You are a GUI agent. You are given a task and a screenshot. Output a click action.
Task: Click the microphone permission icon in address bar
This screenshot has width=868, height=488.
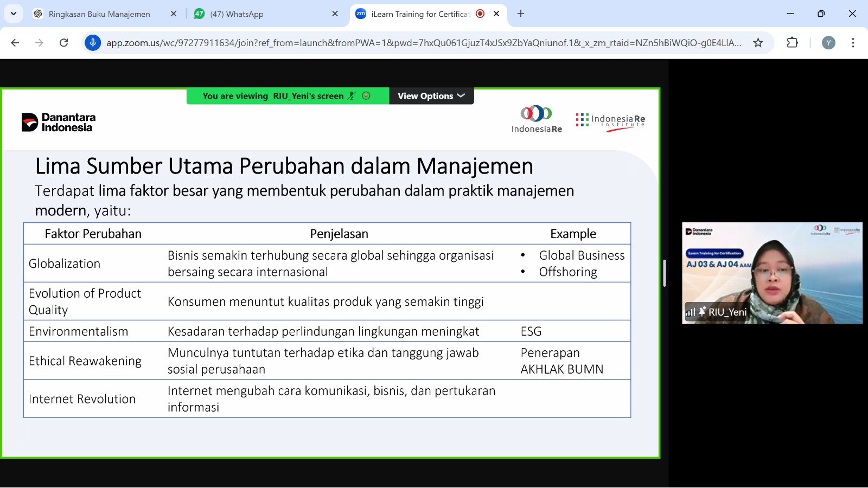93,43
